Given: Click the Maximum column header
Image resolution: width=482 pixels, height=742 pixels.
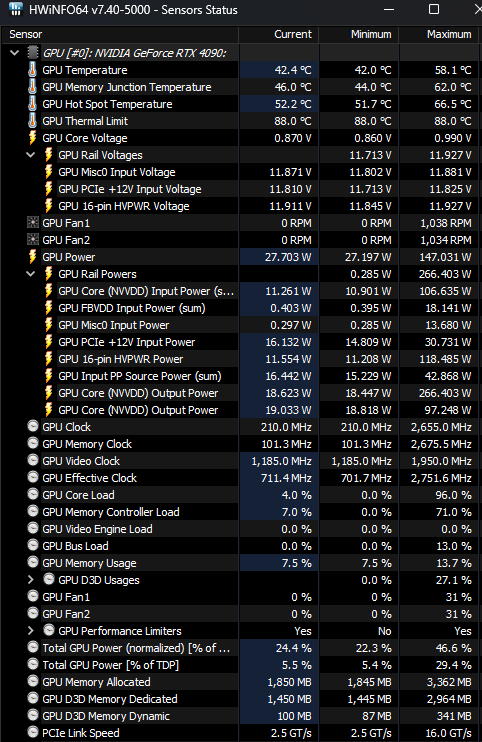Looking at the screenshot, I should [440, 34].
